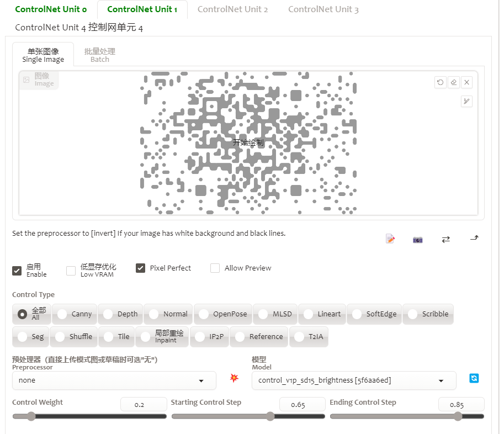Select the Seg control type

point(30,337)
